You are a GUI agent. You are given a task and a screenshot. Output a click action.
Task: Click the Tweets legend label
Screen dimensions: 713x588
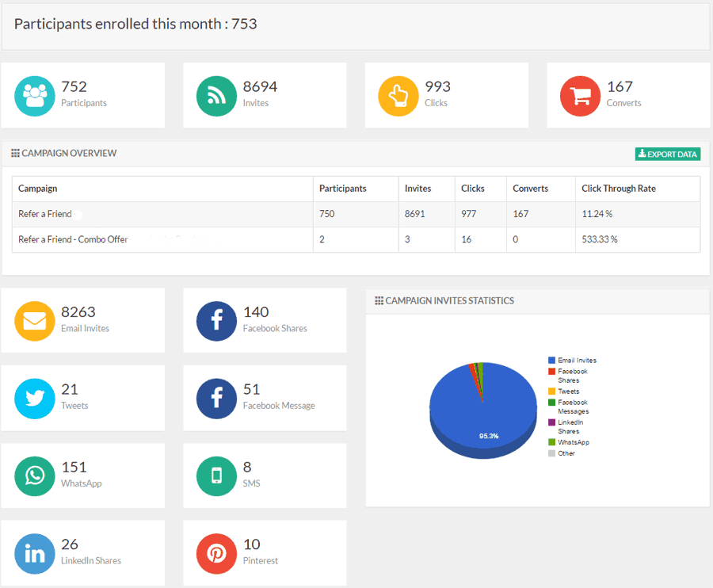point(569,391)
